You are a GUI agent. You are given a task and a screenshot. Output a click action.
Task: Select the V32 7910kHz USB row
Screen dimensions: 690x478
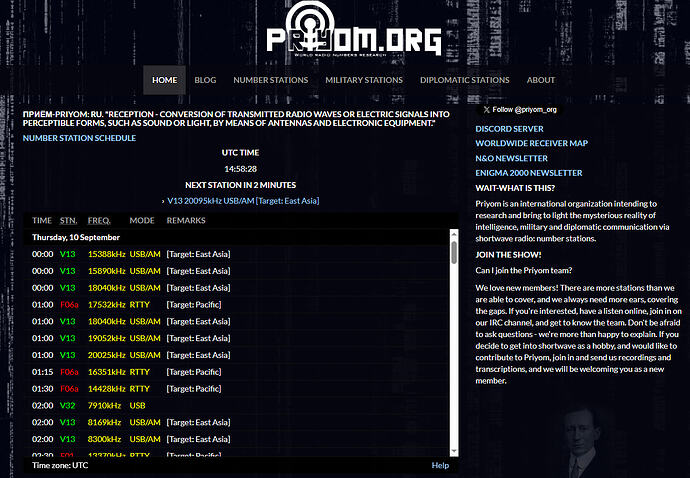[237, 405]
